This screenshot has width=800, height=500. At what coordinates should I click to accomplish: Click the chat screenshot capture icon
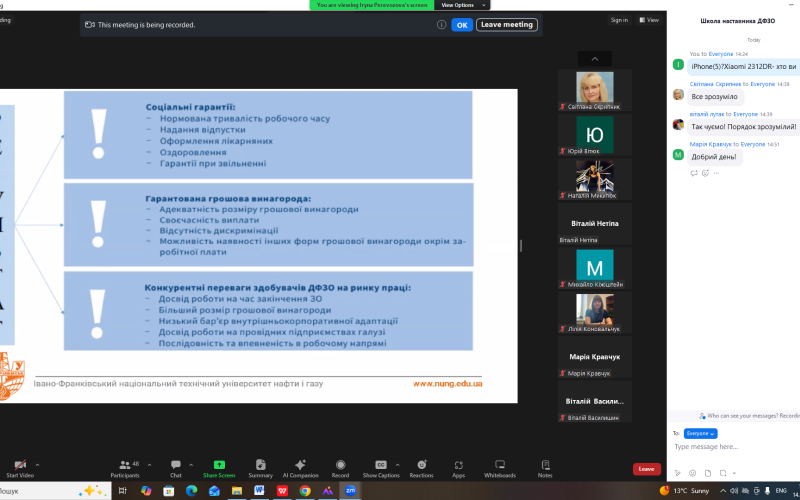point(723,473)
